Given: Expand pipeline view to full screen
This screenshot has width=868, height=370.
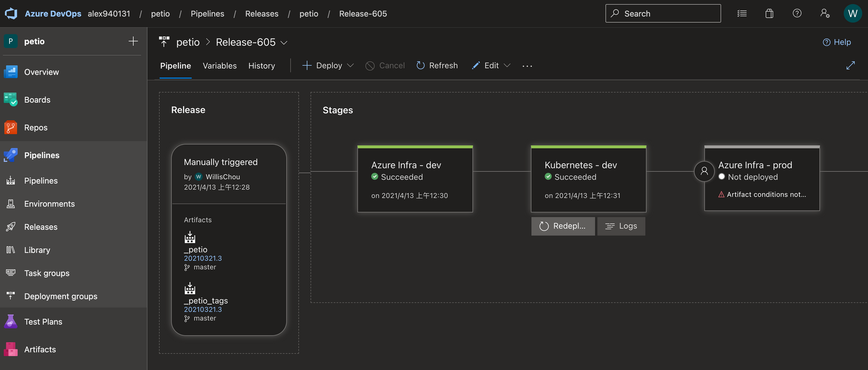Looking at the screenshot, I should click(850, 65).
